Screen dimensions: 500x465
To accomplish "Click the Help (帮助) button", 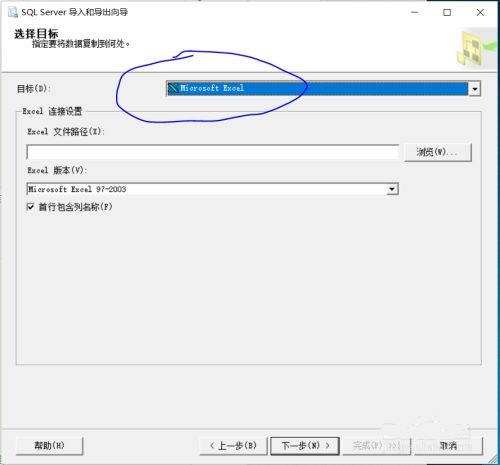I will [x=49, y=446].
